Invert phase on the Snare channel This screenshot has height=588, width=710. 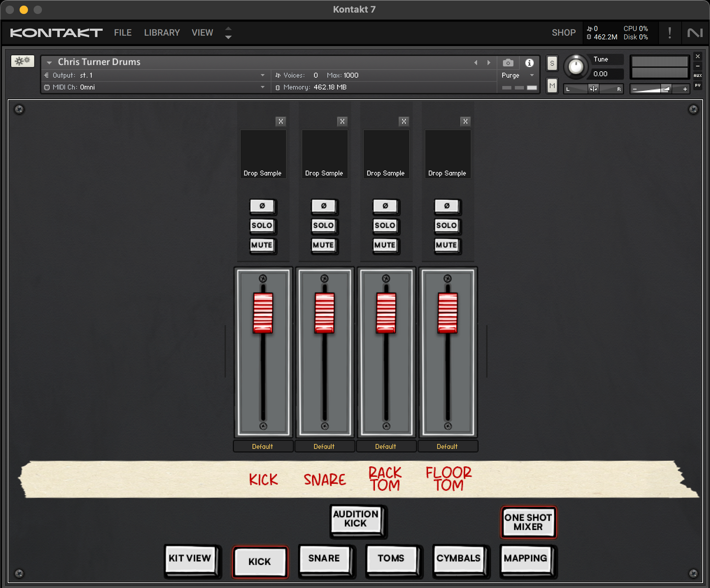point(324,206)
